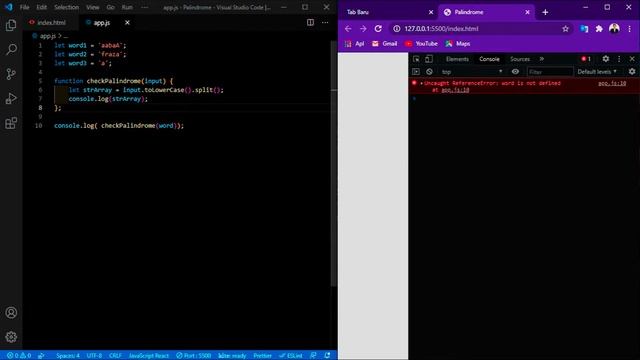Open the top JavaScript context dropdown

tap(472, 72)
